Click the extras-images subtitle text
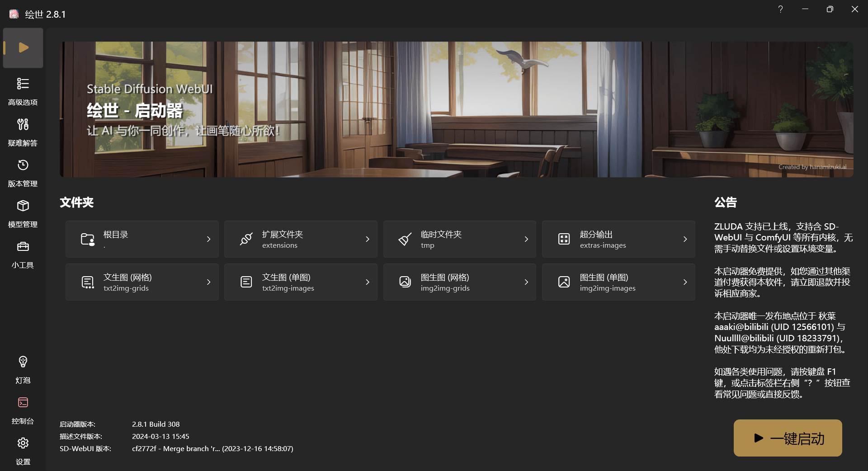Viewport: 868px width, 471px height. [x=603, y=245]
